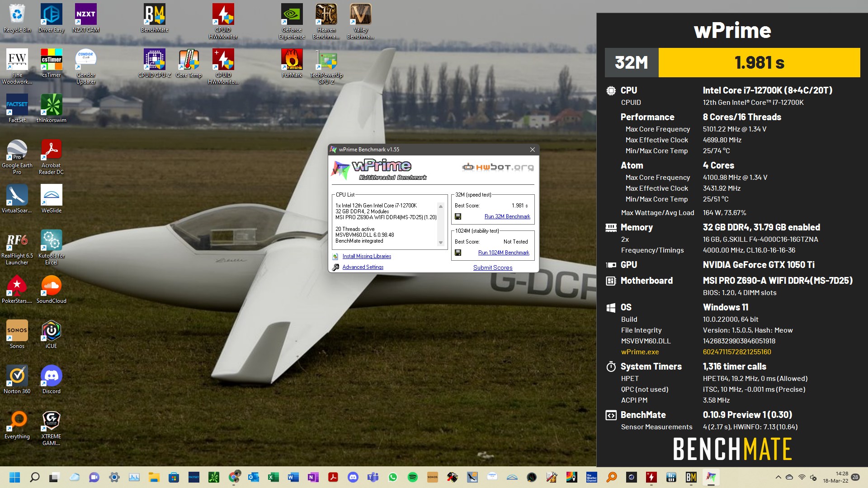The height and width of the screenshot is (488, 868).
Task: Launch the iCUE desktop shortcut
Action: (x=52, y=334)
